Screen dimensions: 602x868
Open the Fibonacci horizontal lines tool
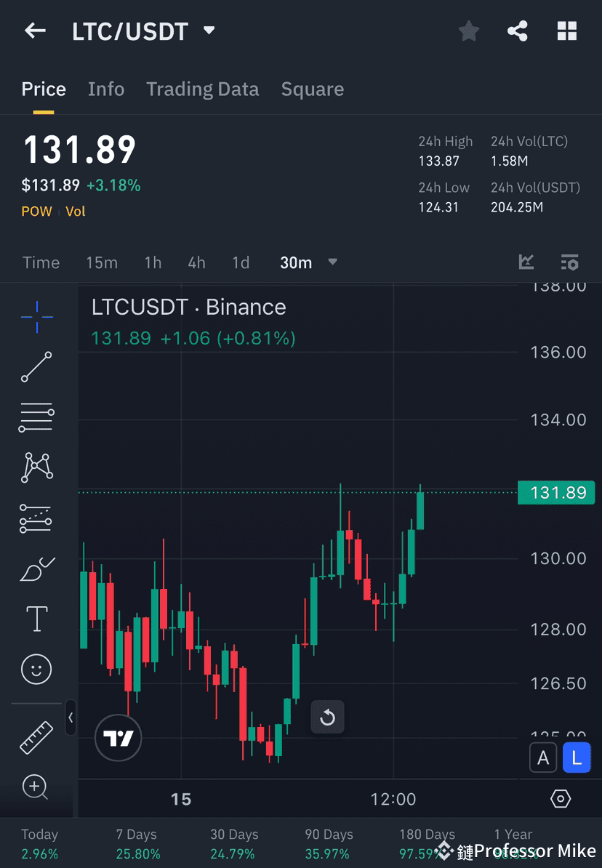point(36,417)
